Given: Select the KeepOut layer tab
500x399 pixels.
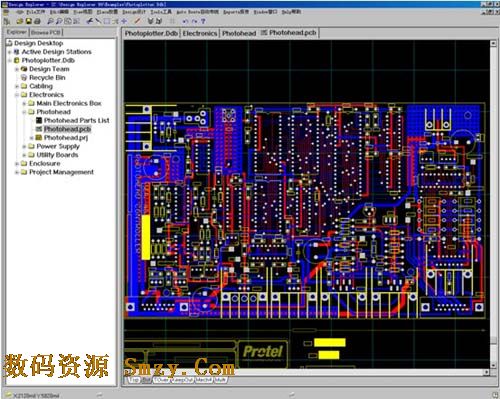Looking at the screenshot, I should 182,380.
